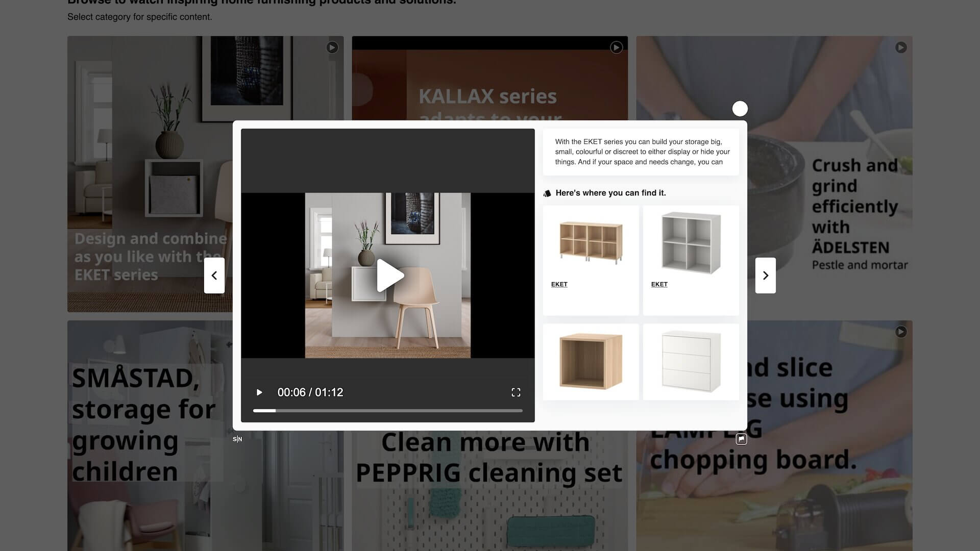This screenshot has height=551, width=980.
Task: Click the 00:06 / 01:12 time display
Action: click(310, 392)
